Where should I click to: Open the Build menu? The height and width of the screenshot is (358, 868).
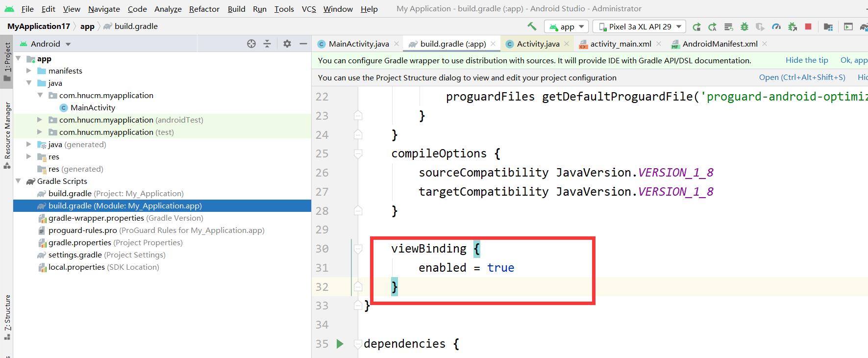pyautogui.click(x=236, y=9)
